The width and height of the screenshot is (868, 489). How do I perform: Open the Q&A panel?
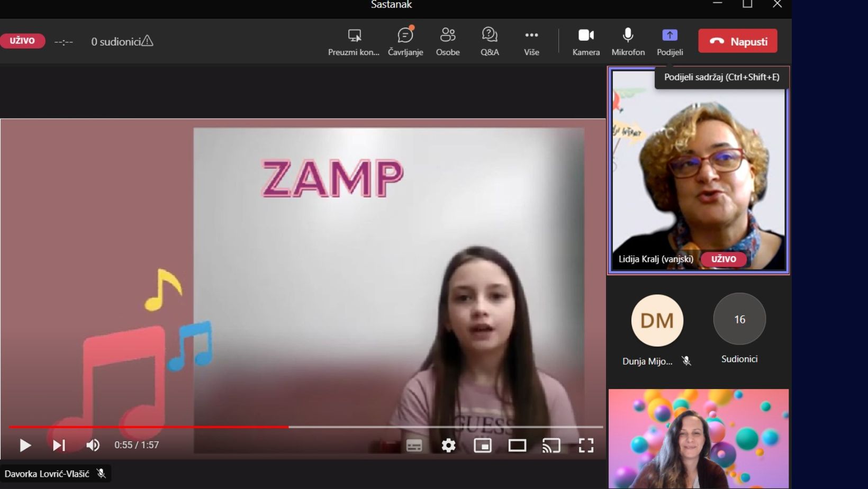point(490,41)
